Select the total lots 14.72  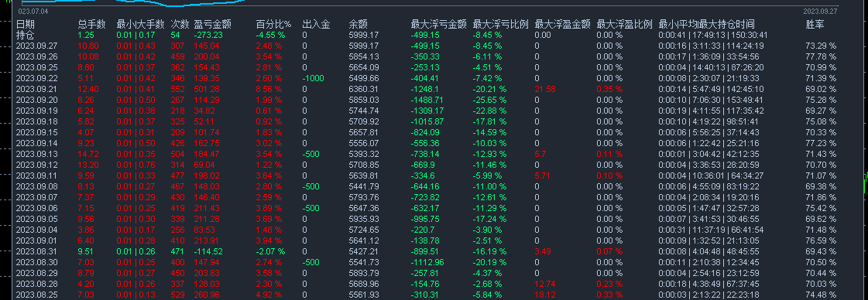click(x=88, y=154)
